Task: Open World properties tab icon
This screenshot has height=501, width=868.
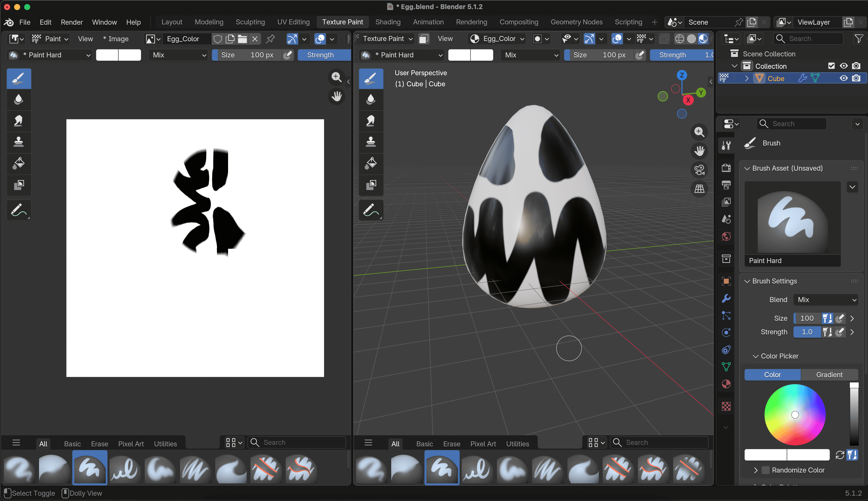Action: click(x=726, y=236)
